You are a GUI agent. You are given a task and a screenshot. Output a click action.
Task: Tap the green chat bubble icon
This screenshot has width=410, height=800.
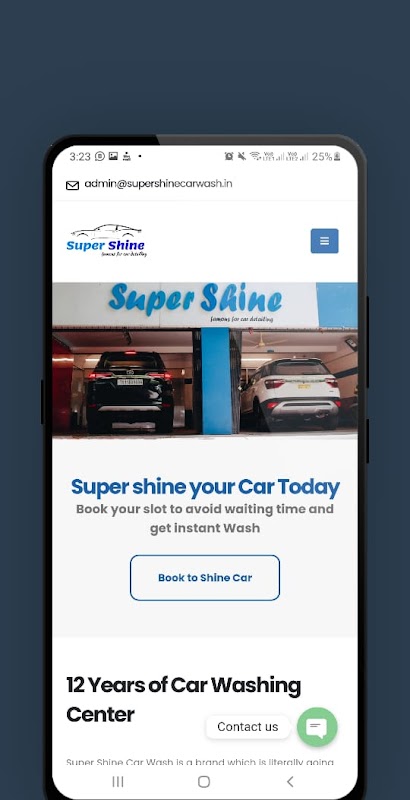pyautogui.click(x=317, y=727)
